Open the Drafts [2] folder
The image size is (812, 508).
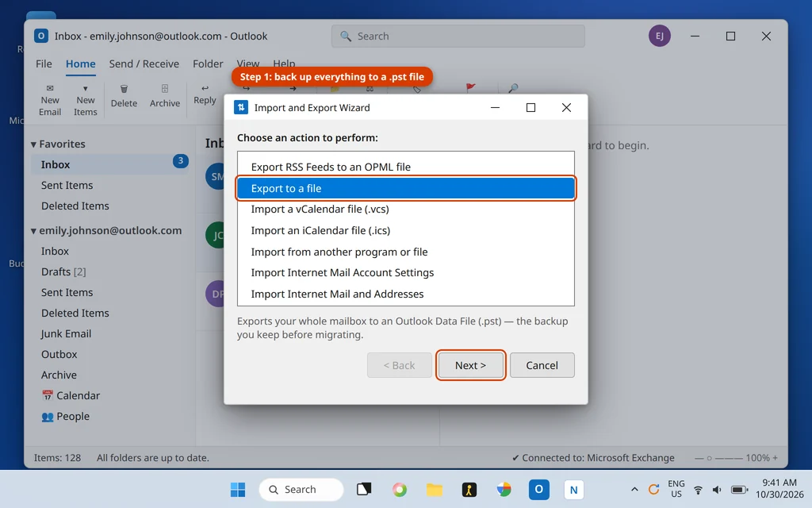(x=63, y=271)
